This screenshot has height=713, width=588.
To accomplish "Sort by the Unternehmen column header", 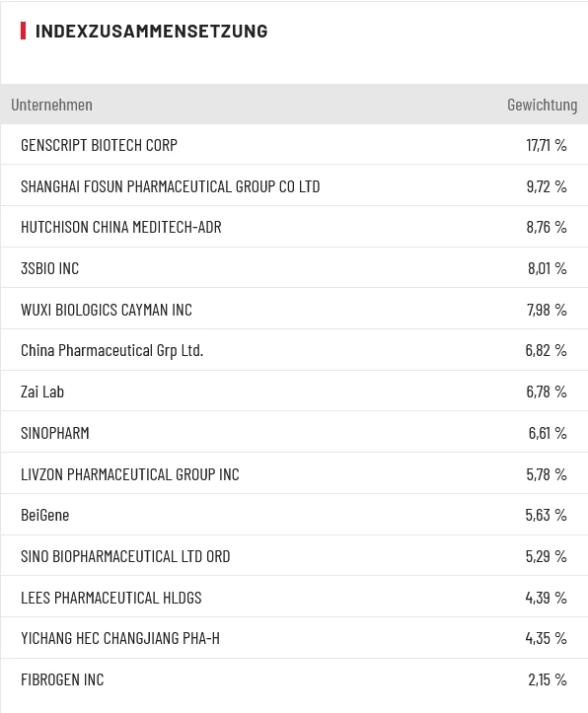I will click(x=52, y=105).
